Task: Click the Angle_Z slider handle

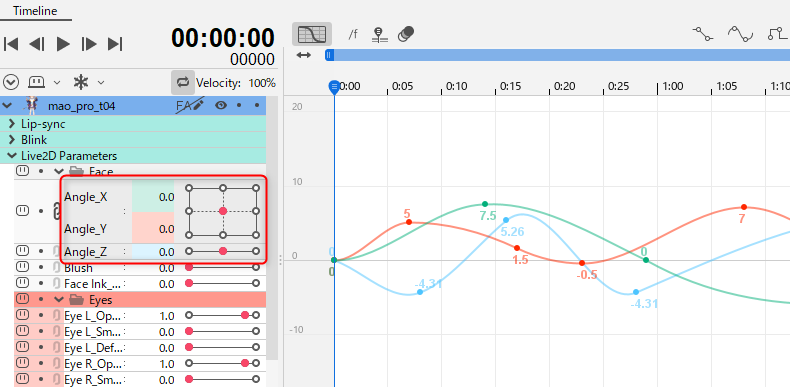Action: click(223, 251)
